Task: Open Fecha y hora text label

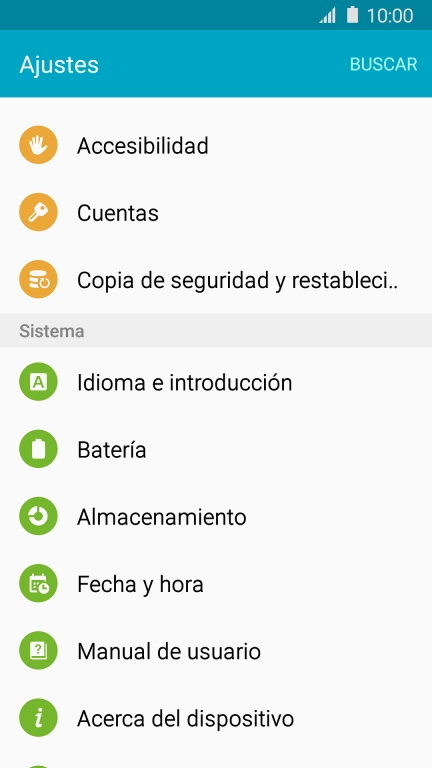Action: coord(140,584)
